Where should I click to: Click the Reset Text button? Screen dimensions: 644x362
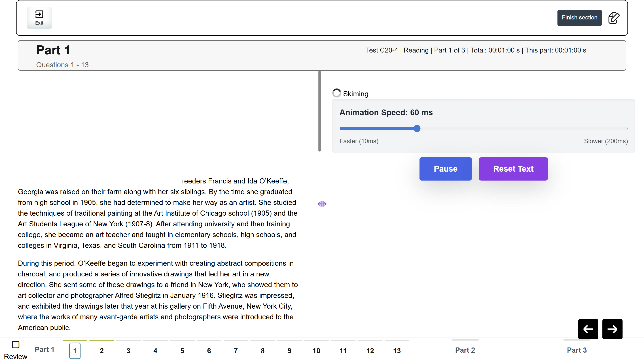(513, 169)
